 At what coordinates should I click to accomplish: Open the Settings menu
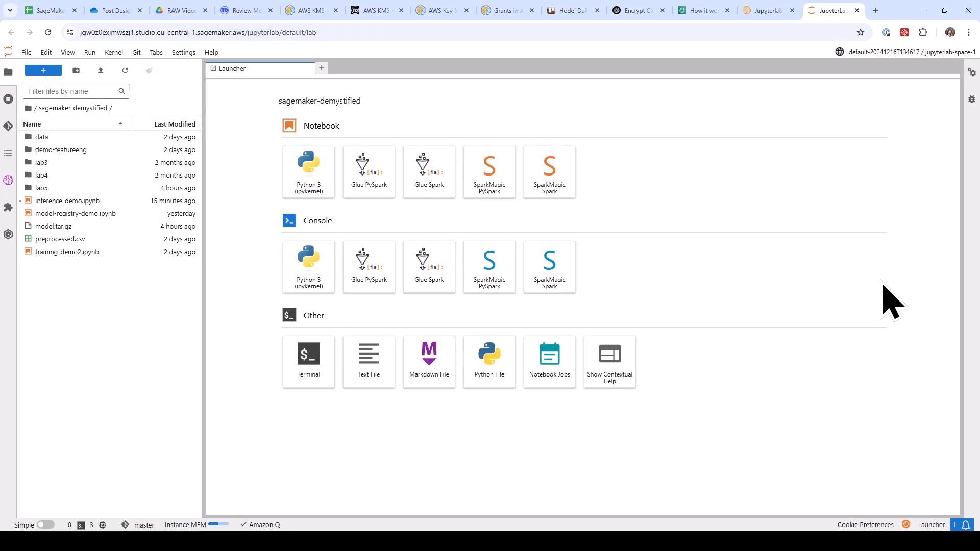click(x=183, y=52)
